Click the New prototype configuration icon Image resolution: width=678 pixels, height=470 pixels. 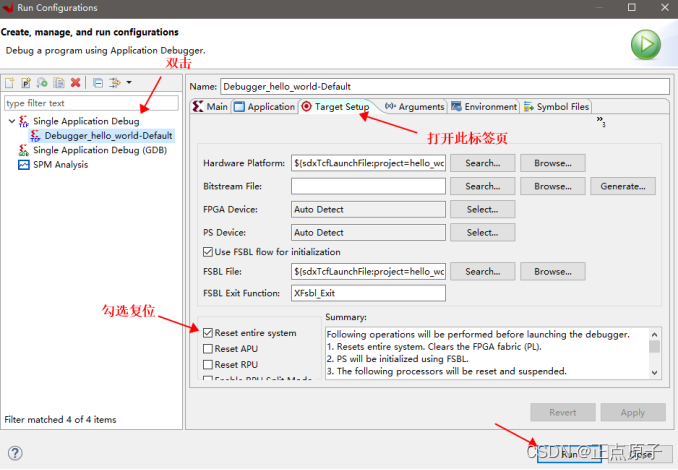(x=26, y=82)
